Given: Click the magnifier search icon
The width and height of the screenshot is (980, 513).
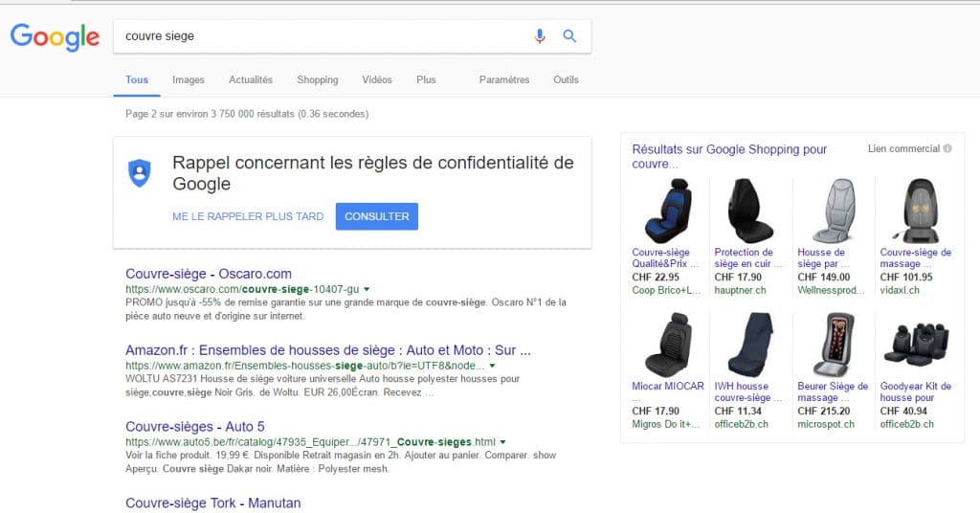Looking at the screenshot, I should click(569, 36).
